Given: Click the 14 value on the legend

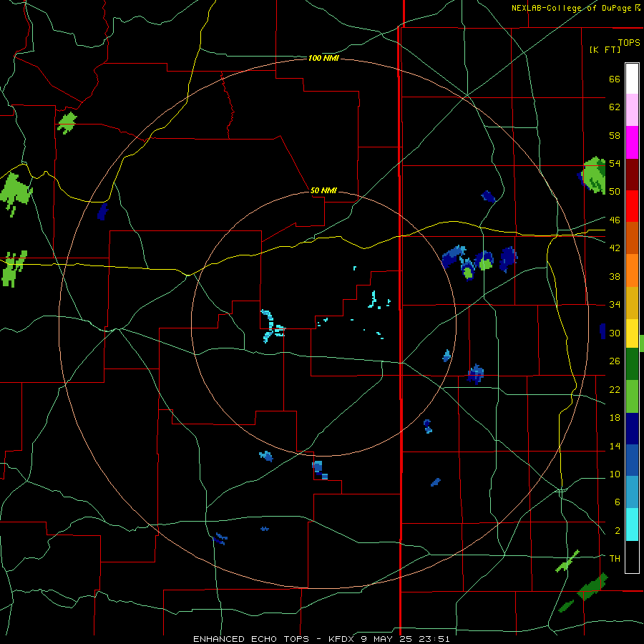Looking at the screenshot, I should pyautogui.click(x=615, y=446).
